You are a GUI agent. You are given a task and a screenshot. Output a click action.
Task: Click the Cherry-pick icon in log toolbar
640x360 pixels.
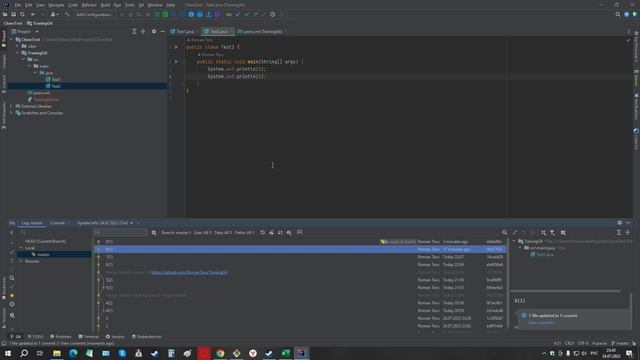click(x=271, y=232)
